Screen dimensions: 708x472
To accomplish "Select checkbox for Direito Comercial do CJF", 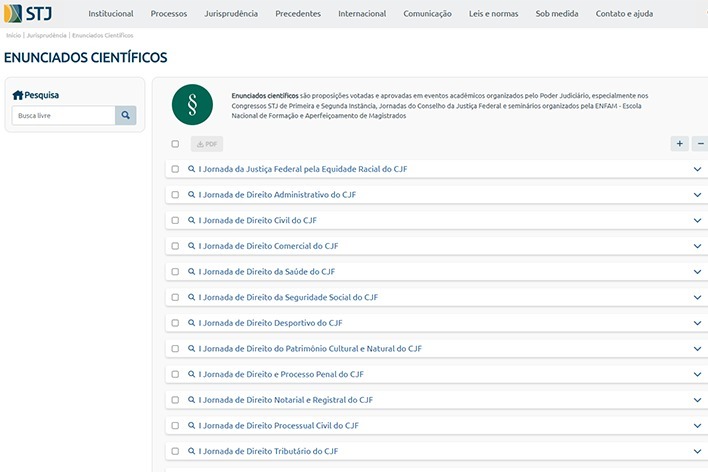I will (175, 246).
